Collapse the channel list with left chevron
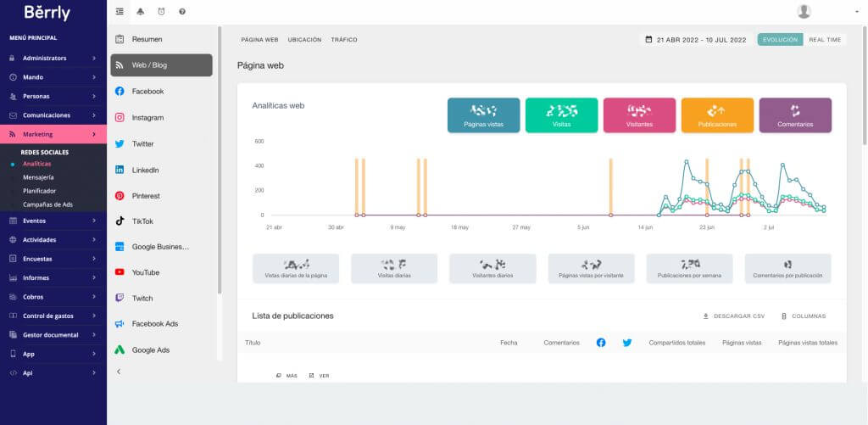Image resolution: width=868 pixels, height=425 pixels. click(x=119, y=372)
